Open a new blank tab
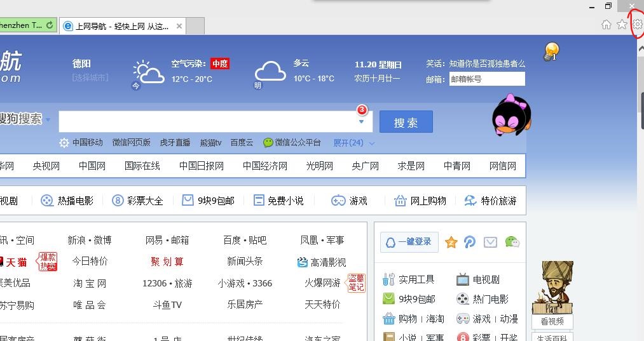The width and height of the screenshot is (644, 341). (195, 26)
